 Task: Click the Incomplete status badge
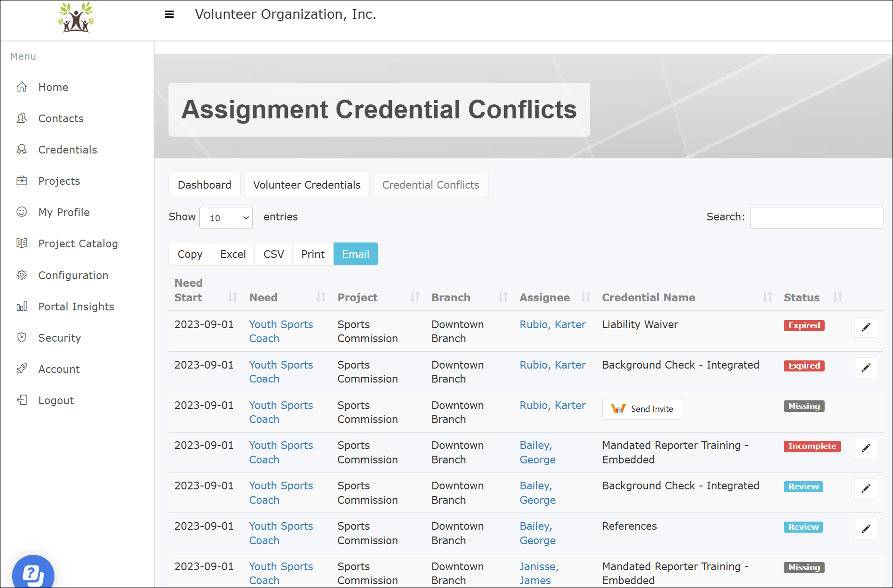pyautogui.click(x=812, y=446)
